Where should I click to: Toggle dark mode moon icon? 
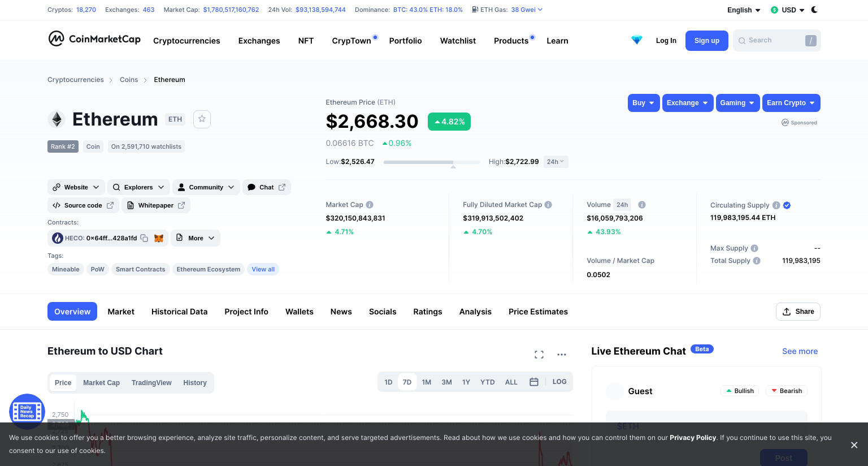(x=814, y=10)
